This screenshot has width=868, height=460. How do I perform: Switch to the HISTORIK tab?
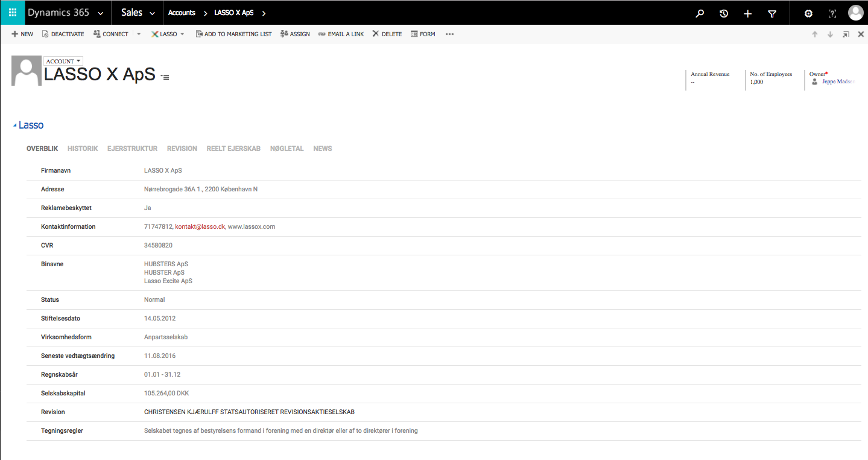pyautogui.click(x=83, y=149)
